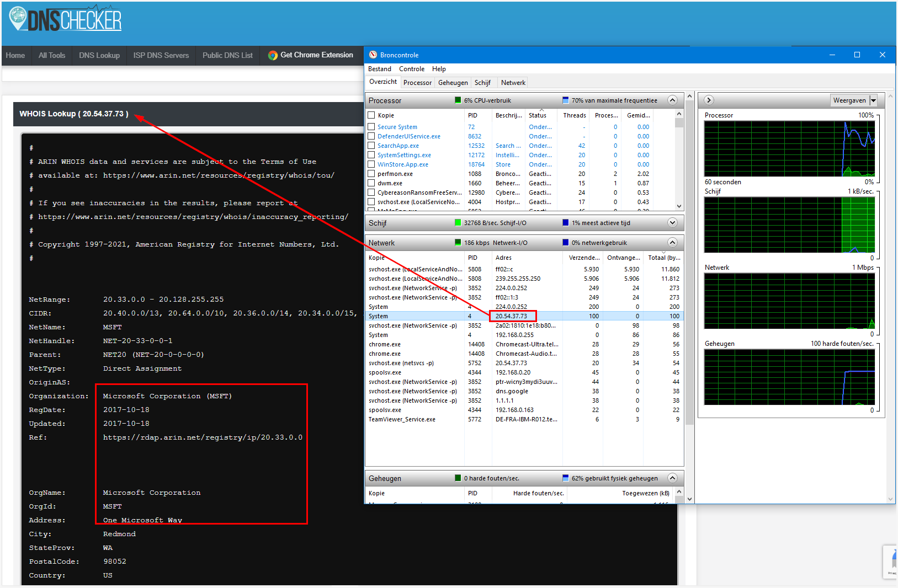The image size is (898, 588).
Task: Collapse the Netwerk section
Action: (672, 243)
